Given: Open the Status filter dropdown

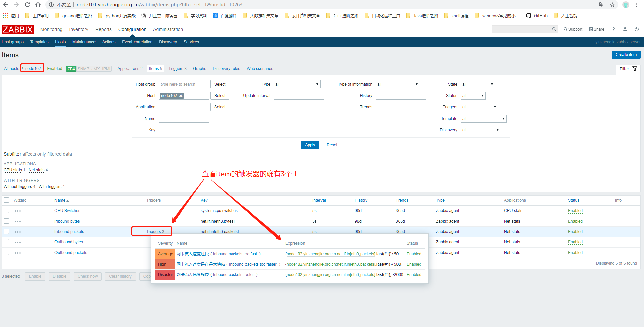Looking at the screenshot, I should [x=473, y=96].
